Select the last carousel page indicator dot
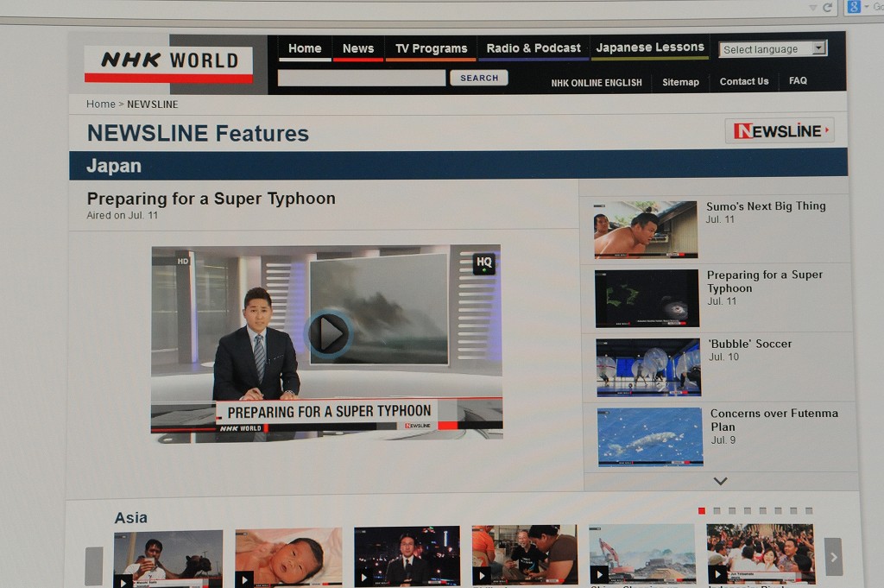Viewport: 884px width, 588px height. (x=809, y=510)
